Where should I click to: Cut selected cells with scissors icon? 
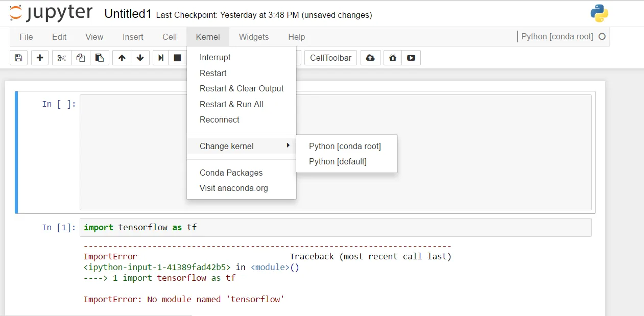62,58
